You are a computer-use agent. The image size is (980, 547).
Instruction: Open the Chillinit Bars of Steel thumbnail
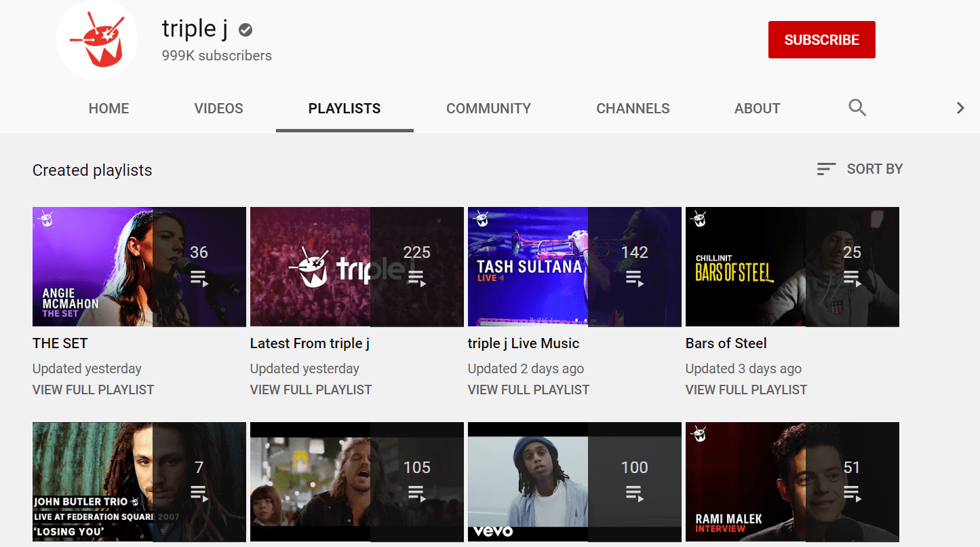(x=792, y=267)
